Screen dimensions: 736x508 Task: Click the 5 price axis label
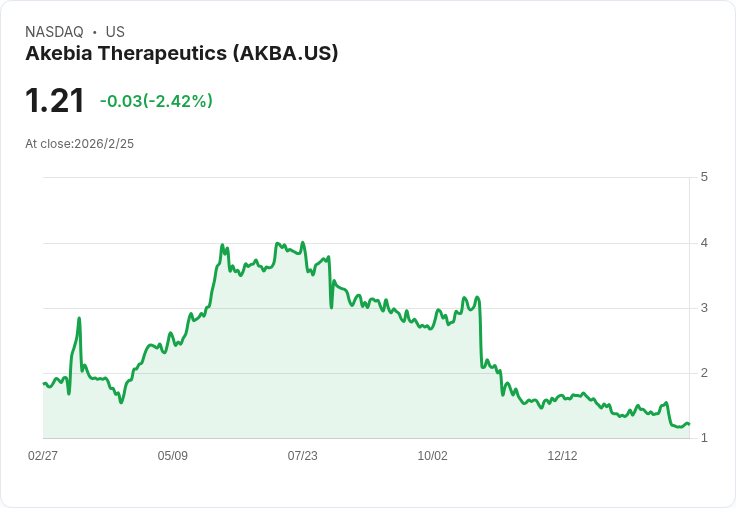pyautogui.click(x=704, y=177)
